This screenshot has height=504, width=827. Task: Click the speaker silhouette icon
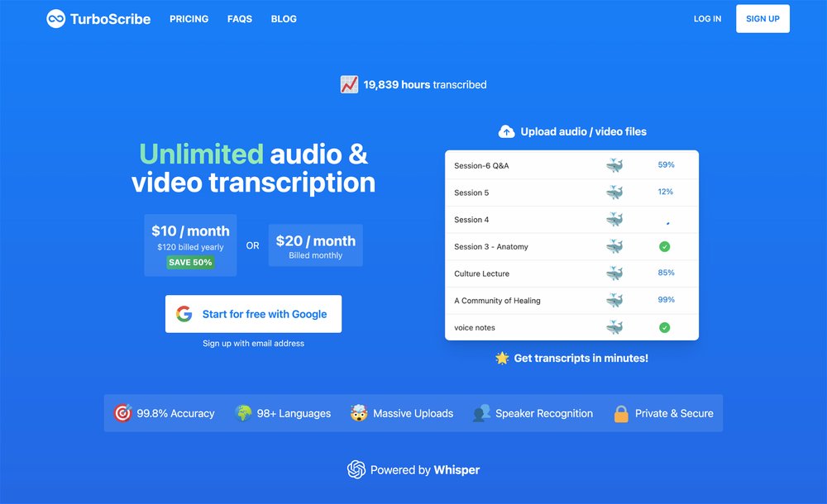click(481, 413)
